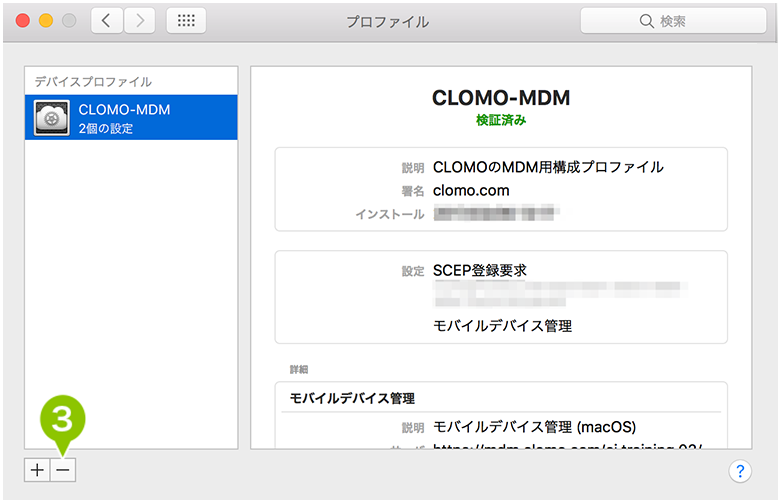Close the window with the red button

23,21
